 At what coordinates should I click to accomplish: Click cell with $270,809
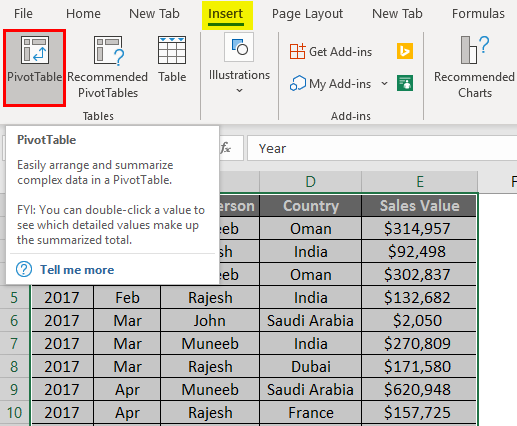[419, 343]
